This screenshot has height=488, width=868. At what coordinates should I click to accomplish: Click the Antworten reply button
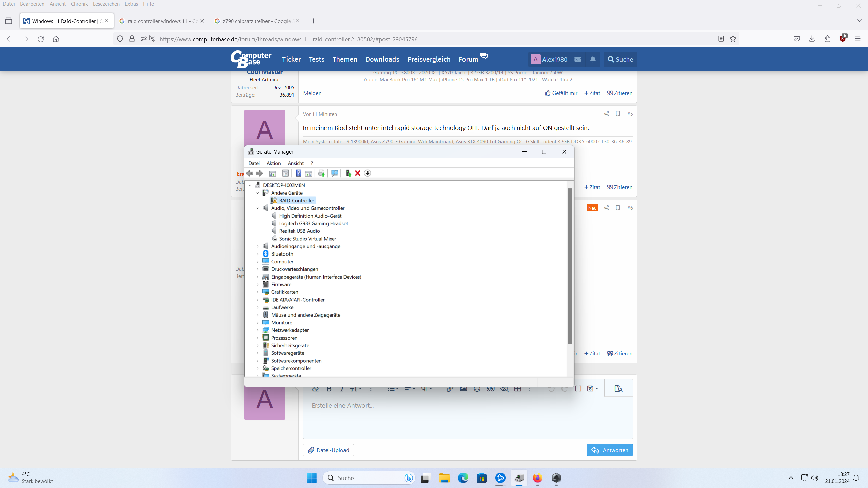tap(609, 450)
